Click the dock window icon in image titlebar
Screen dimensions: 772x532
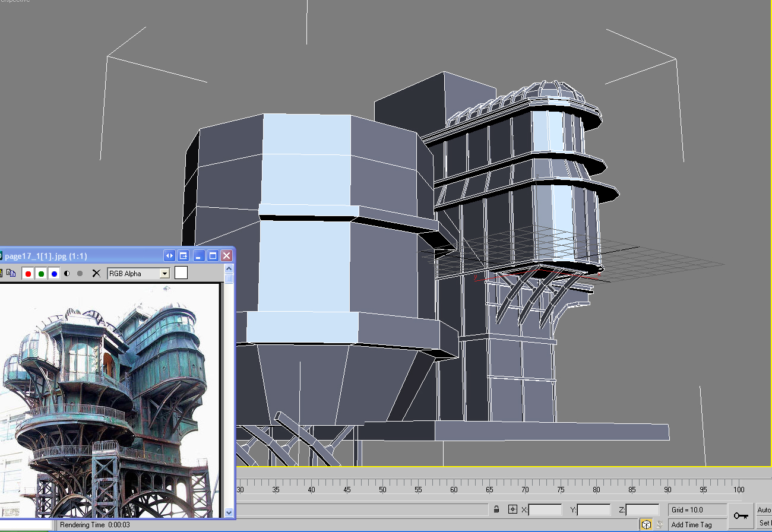coord(183,256)
